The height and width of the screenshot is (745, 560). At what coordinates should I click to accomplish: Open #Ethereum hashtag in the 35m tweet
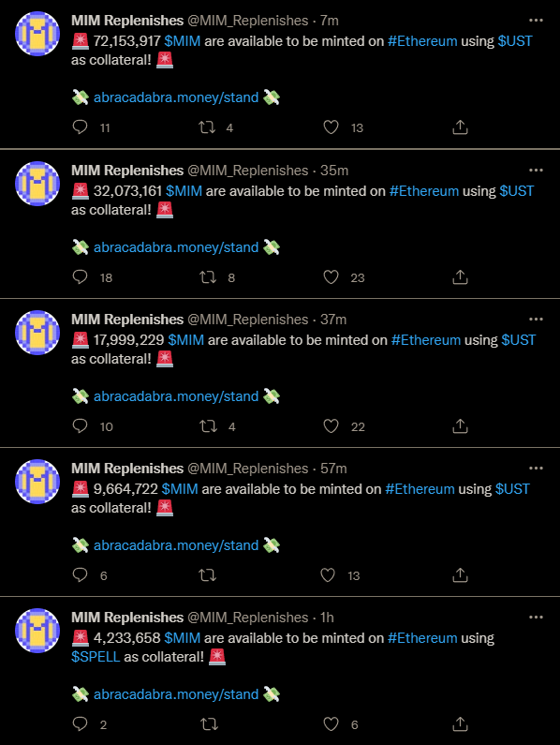tap(424, 191)
